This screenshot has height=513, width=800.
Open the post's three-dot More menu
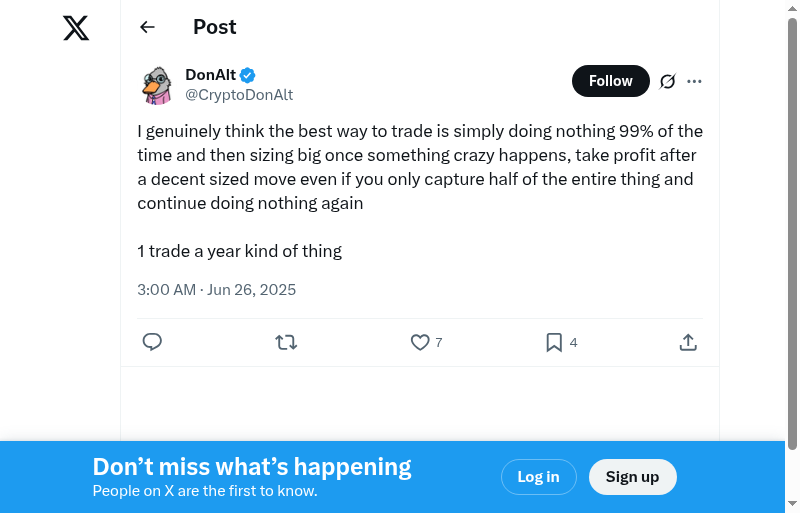[x=695, y=81]
